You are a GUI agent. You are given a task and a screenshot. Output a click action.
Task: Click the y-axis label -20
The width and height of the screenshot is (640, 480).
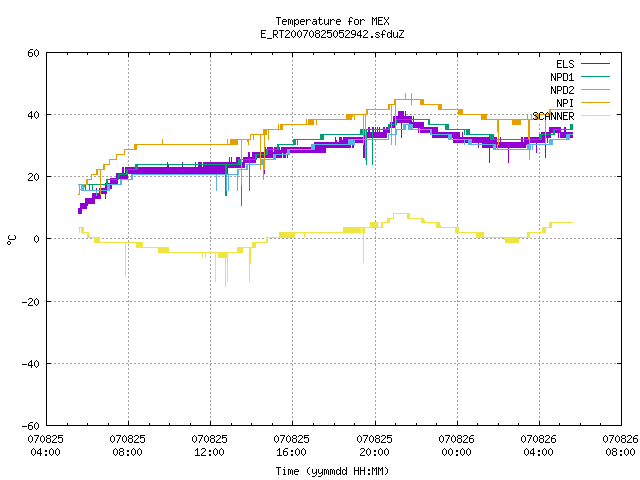[x=31, y=302]
